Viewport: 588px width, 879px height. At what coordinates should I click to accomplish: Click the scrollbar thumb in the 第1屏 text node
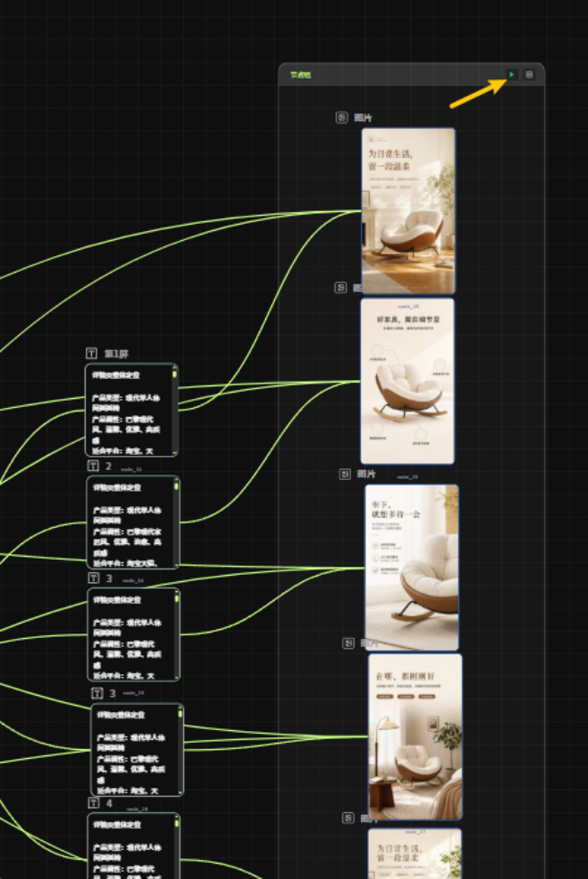(x=175, y=374)
